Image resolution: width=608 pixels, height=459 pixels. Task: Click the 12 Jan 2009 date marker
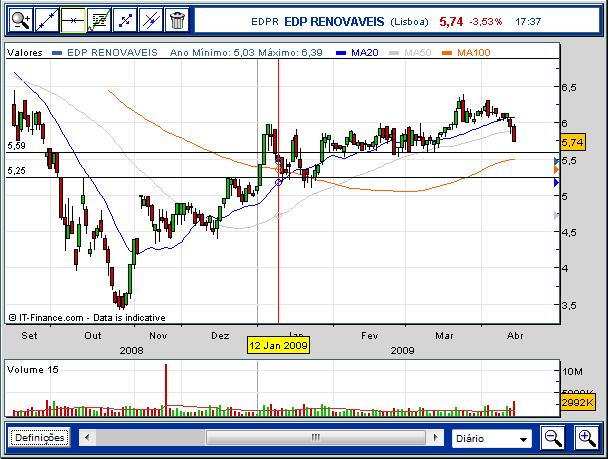point(278,345)
